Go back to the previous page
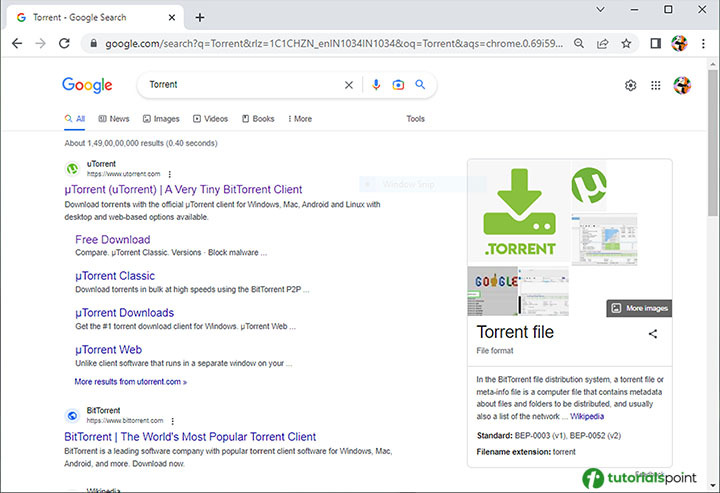The height and width of the screenshot is (493, 720). point(17,44)
